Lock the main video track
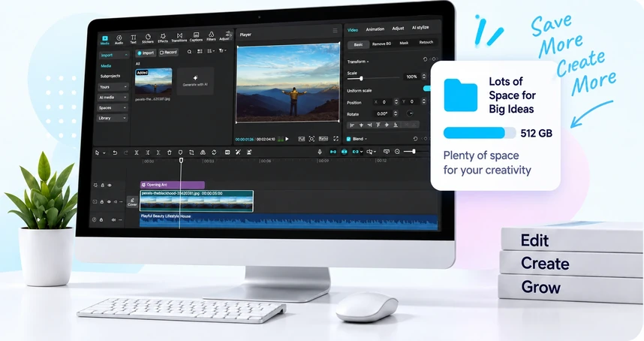 102,202
